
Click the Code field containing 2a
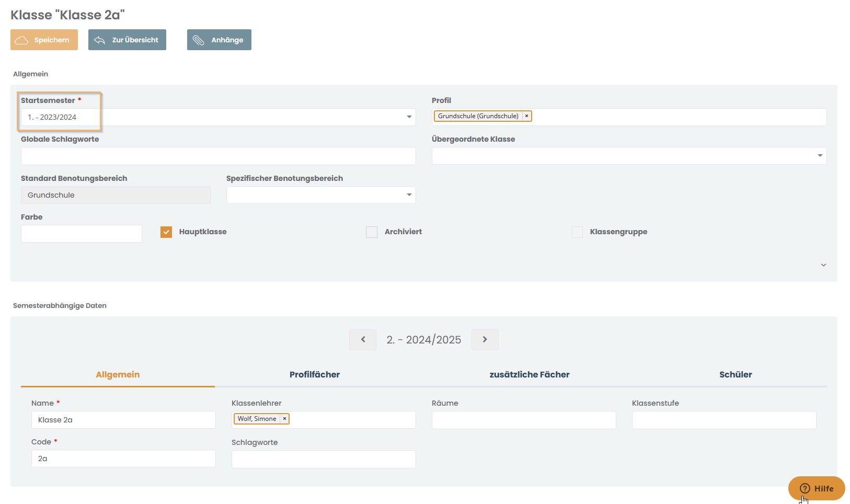pos(123,459)
